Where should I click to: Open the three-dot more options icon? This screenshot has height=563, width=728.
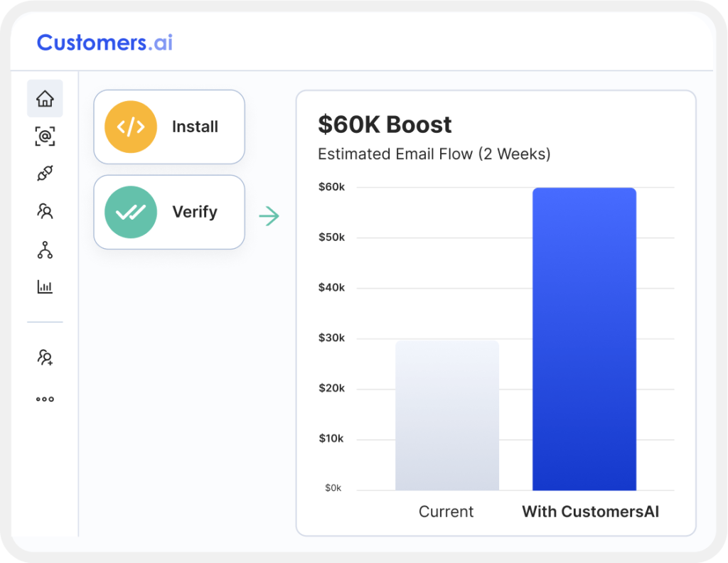click(x=45, y=399)
